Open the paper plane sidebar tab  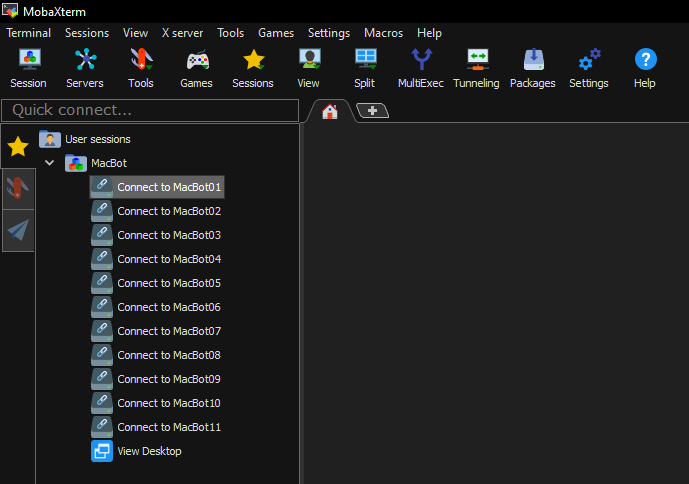click(18, 231)
